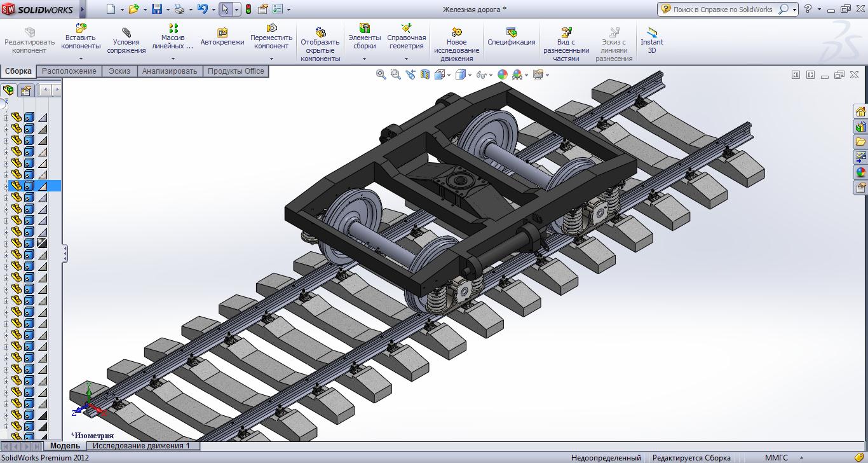Create exploded view (Вид с разнесенными частями)

tap(566, 32)
